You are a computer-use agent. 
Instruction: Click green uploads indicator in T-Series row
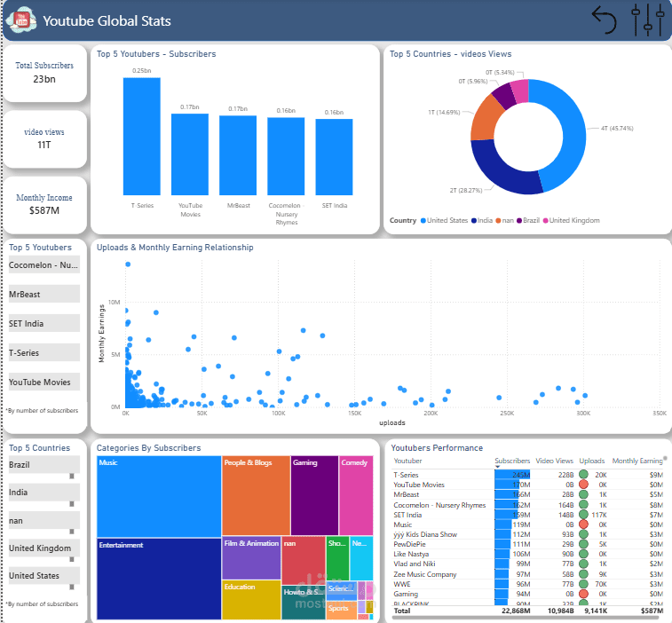(x=583, y=474)
